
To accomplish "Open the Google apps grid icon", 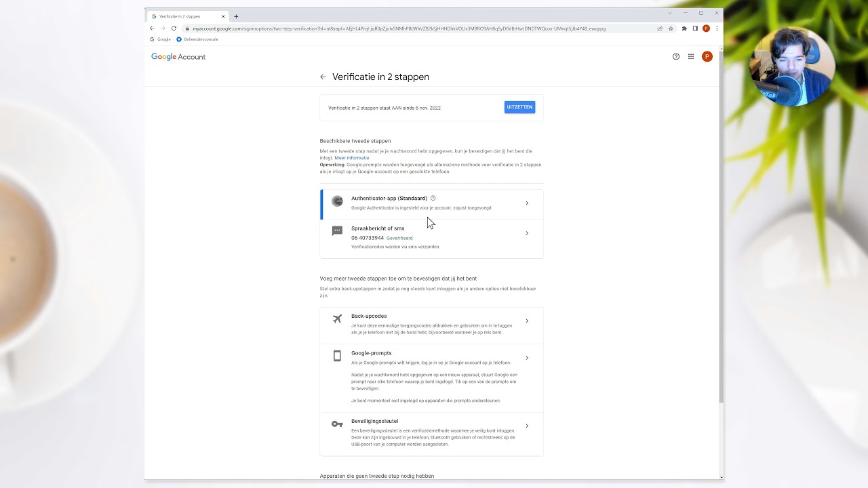I will pos(691,57).
